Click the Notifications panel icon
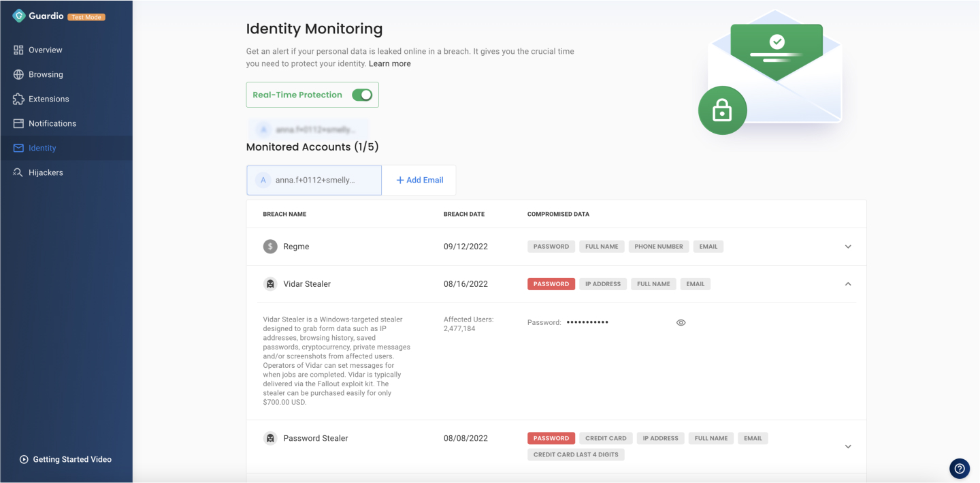The width and height of the screenshot is (980, 483). point(18,123)
